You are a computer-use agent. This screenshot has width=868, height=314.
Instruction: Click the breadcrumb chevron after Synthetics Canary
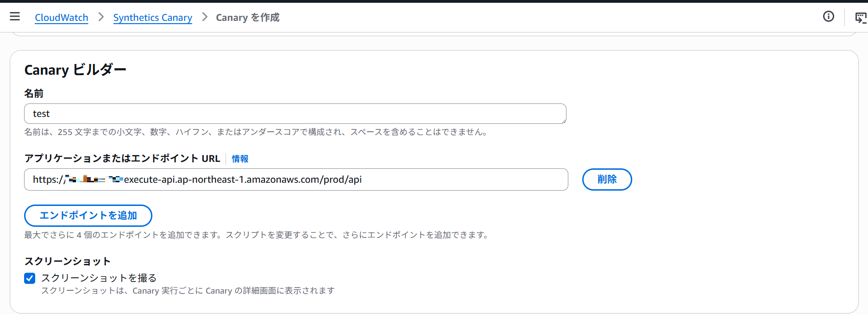(x=204, y=17)
